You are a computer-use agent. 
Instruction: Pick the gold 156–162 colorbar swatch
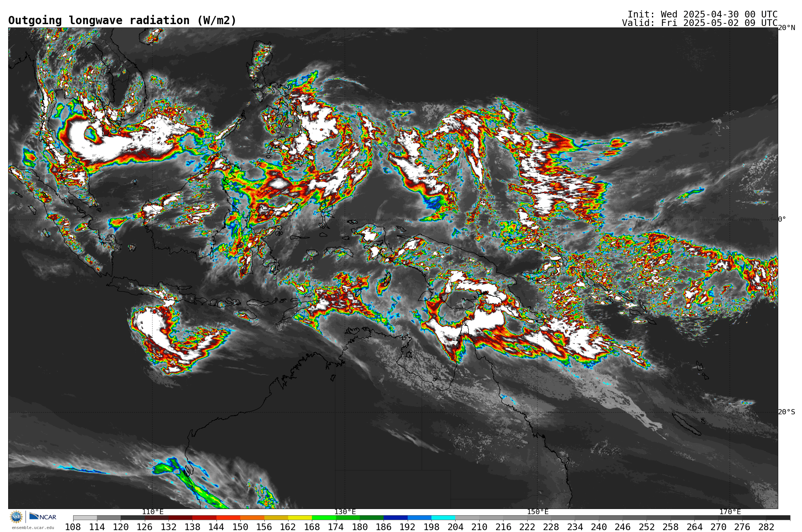(276, 518)
